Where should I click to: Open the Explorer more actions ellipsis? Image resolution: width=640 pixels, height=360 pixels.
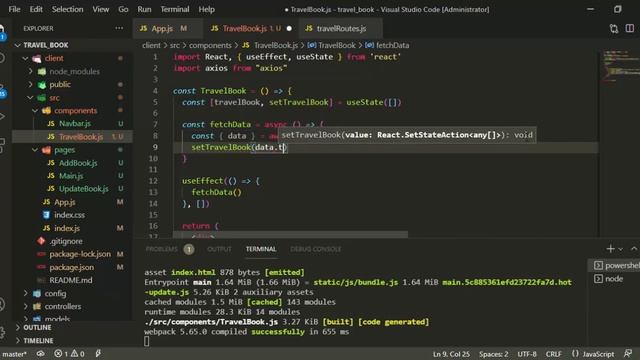point(119,28)
